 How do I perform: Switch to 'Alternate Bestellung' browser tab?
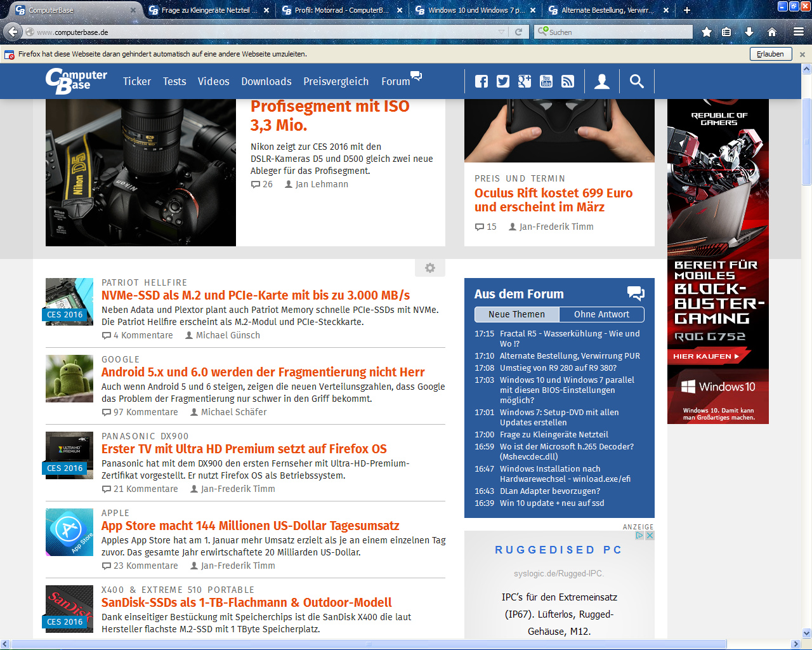point(607,10)
